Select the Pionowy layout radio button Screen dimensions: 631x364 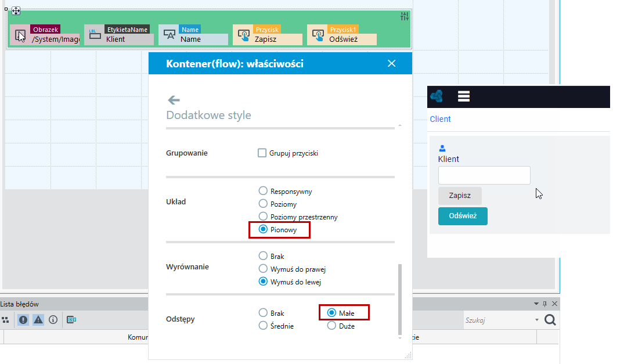(x=263, y=229)
